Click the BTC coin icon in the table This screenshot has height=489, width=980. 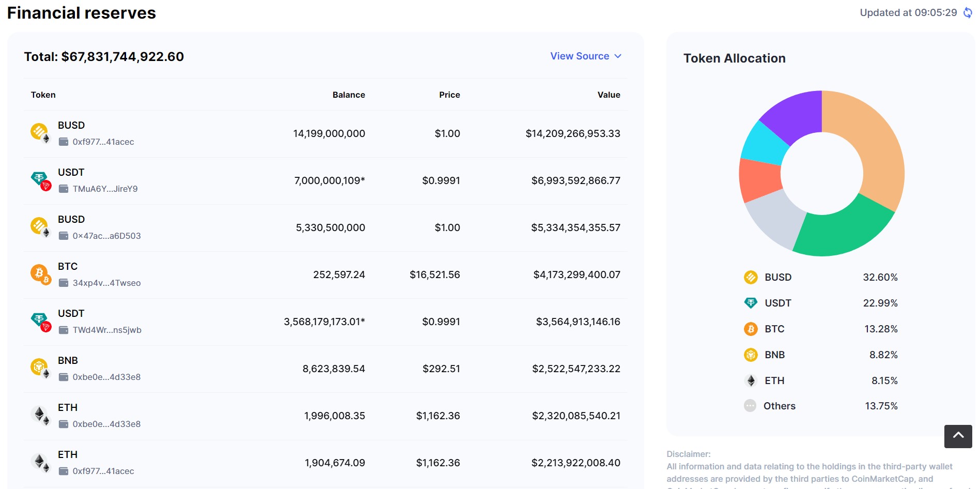40,273
